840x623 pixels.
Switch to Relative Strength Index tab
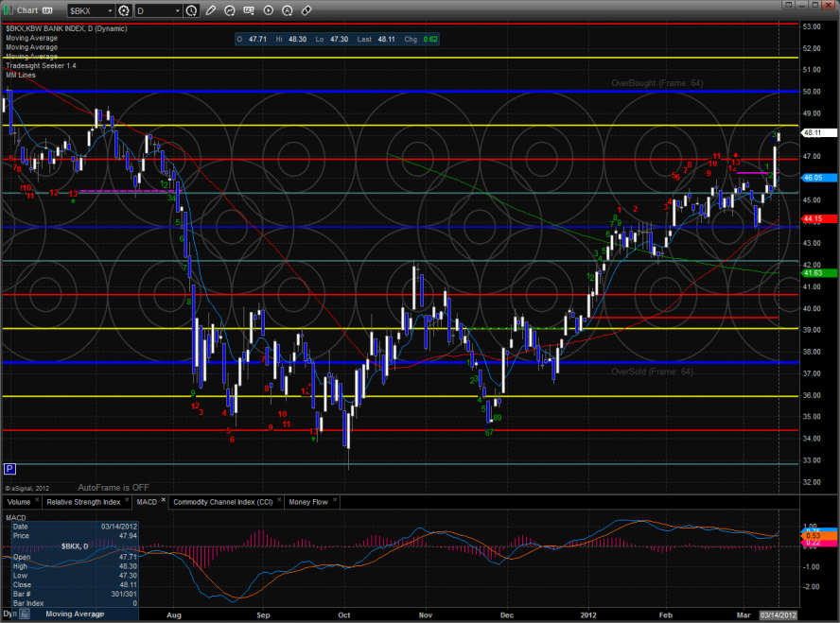(x=84, y=502)
